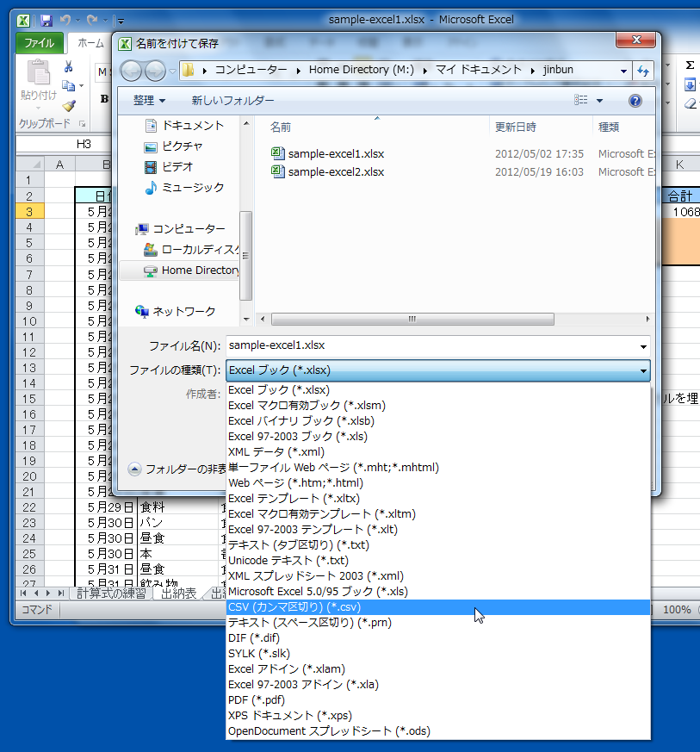
Task: Click the マイ ドキュメント breadcrumb
Action: (x=479, y=70)
